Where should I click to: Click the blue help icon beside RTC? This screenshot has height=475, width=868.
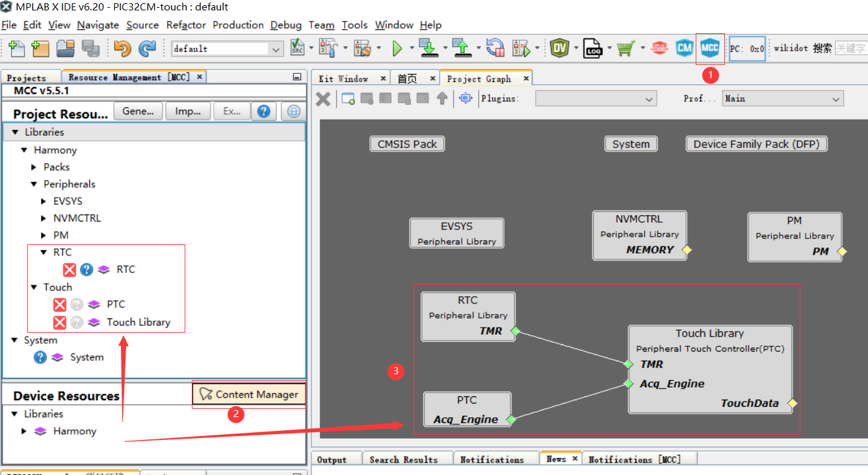click(86, 270)
